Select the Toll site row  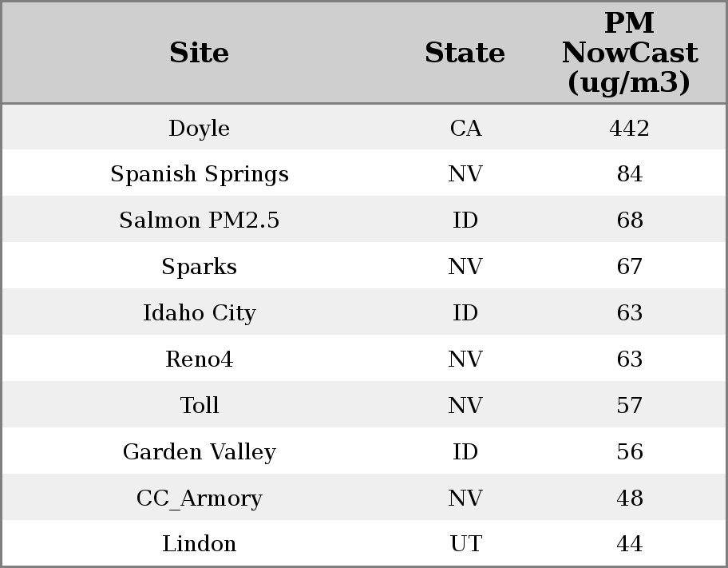pos(199,406)
